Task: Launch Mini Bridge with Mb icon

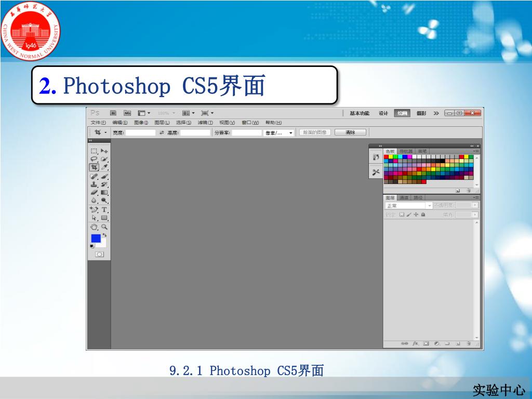Action: pos(127,113)
